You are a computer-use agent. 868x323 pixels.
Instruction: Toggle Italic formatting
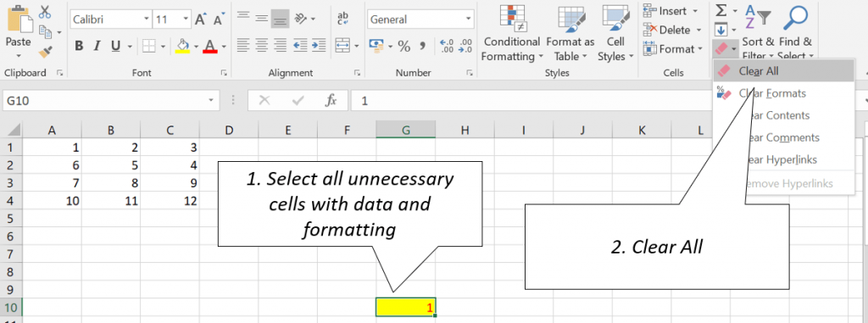click(x=97, y=46)
